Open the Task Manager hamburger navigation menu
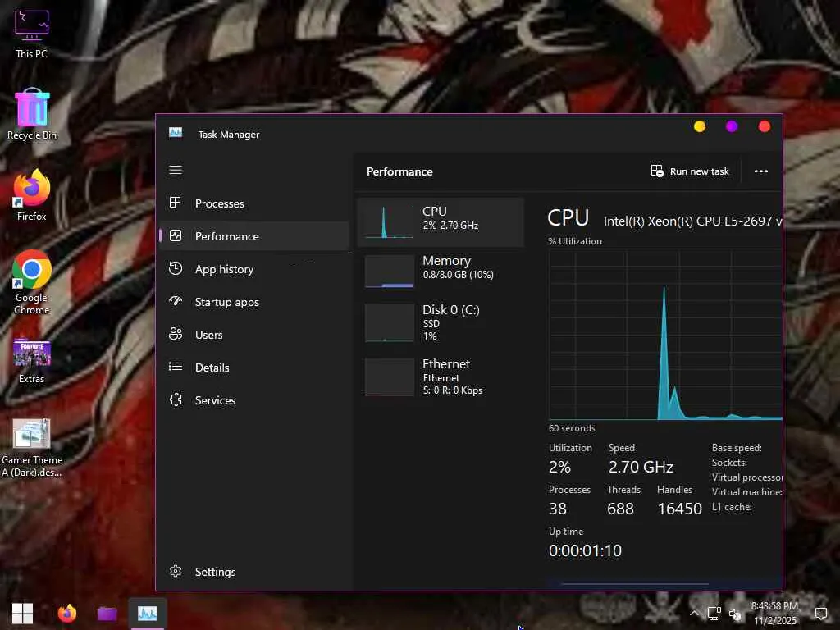840x630 pixels. 176,170
